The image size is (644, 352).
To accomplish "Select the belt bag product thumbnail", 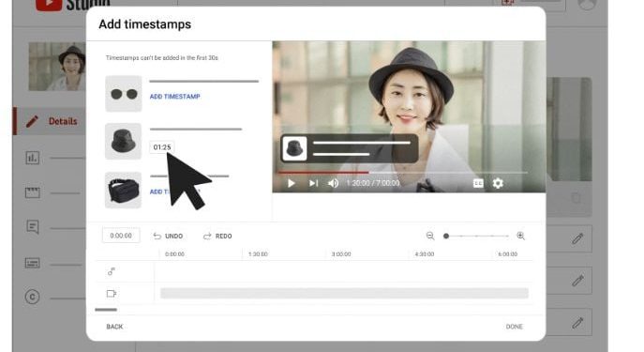I will click(123, 190).
